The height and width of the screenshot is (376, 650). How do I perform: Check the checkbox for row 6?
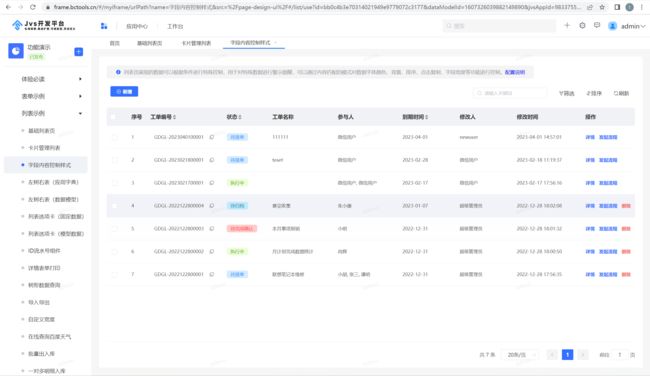pos(114,251)
